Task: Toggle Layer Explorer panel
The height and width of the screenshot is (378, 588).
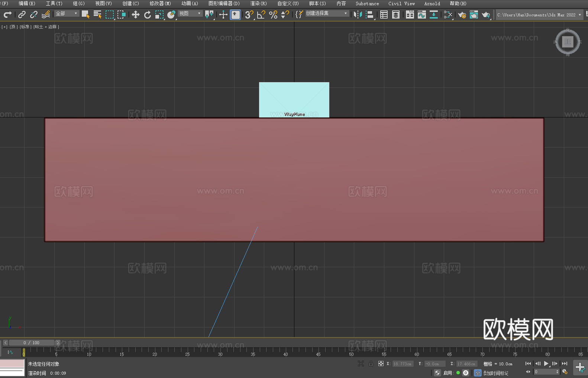Action: (396, 14)
